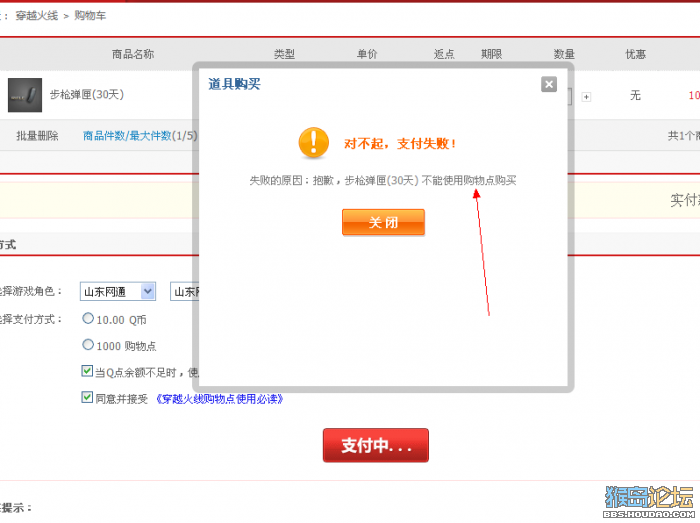Click the 道具购买 dialog title
The width and height of the screenshot is (700, 523).
234,84
